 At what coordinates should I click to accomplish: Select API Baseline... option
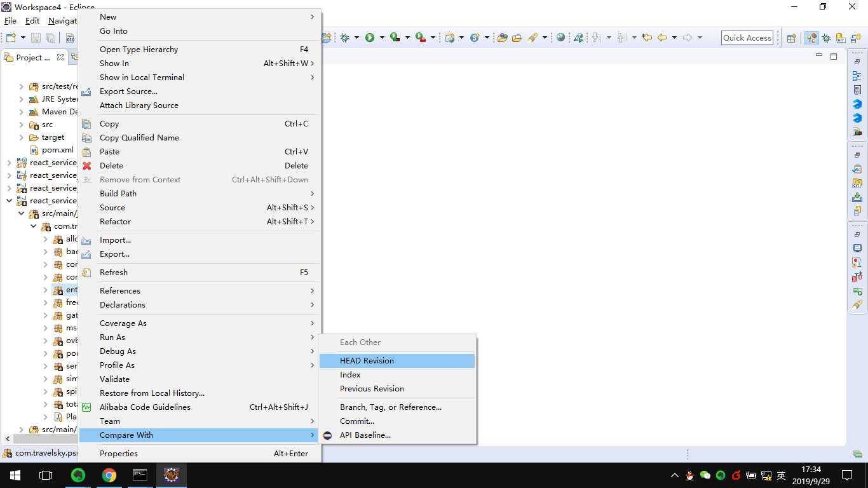(397, 435)
